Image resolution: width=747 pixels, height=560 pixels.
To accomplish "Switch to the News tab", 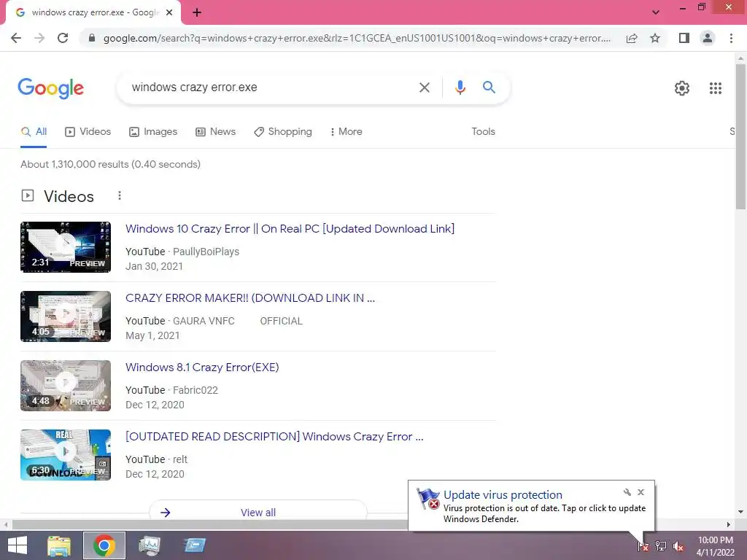I will (x=215, y=131).
